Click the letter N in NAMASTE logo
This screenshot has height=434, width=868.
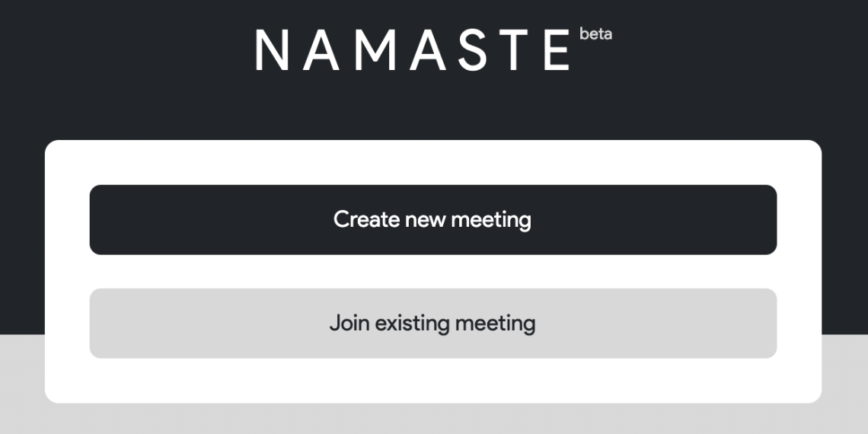coord(272,50)
